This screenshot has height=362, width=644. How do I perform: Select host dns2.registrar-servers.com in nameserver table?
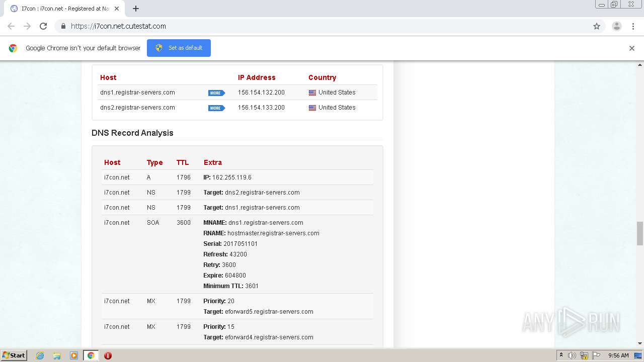137,108
